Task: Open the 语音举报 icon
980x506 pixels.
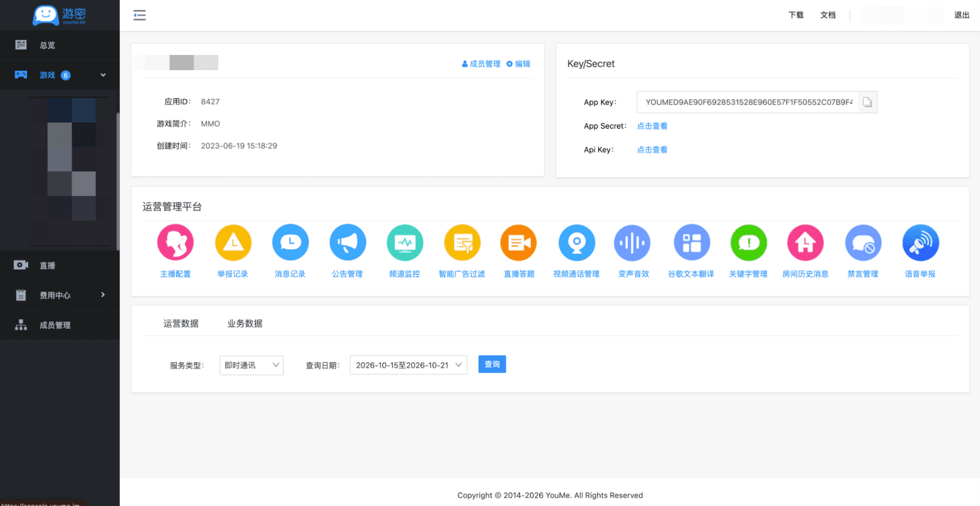Action: [x=920, y=242]
